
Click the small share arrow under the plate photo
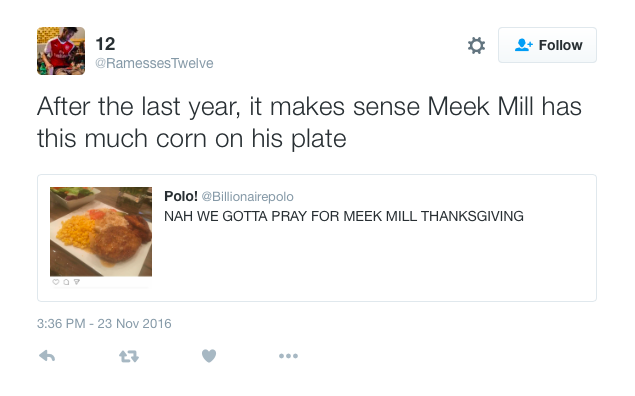coord(77,282)
